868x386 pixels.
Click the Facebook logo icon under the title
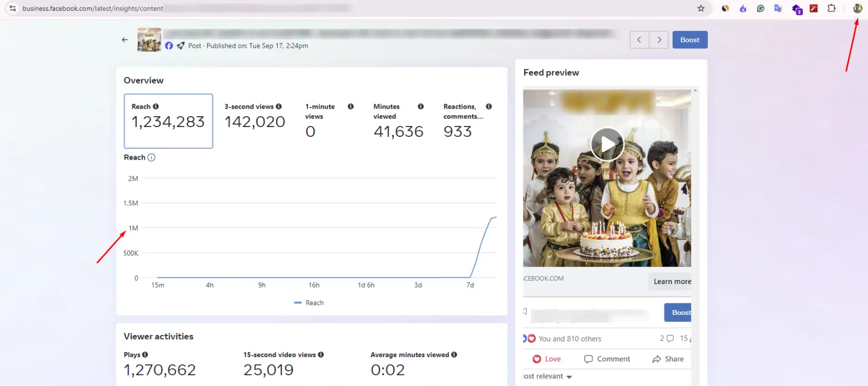[169, 46]
